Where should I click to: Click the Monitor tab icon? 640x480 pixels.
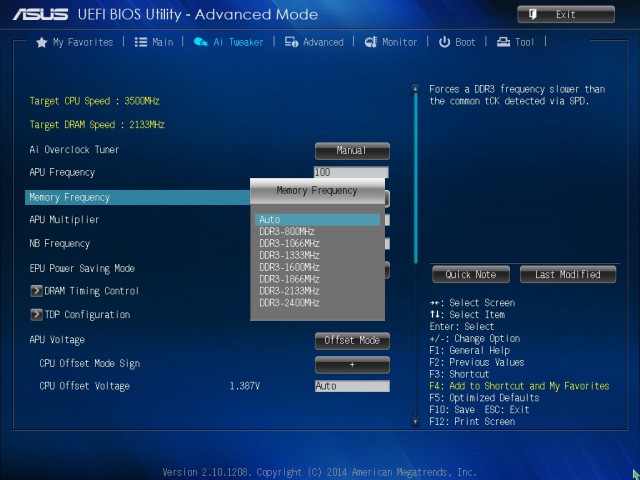pyautogui.click(x=371, y=42)
